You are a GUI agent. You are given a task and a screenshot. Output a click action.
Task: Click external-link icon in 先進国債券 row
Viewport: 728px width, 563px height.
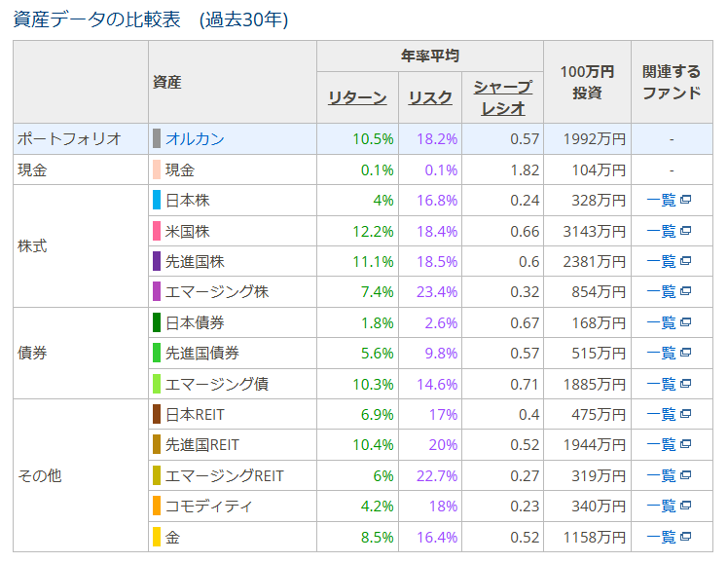[685, 353]
